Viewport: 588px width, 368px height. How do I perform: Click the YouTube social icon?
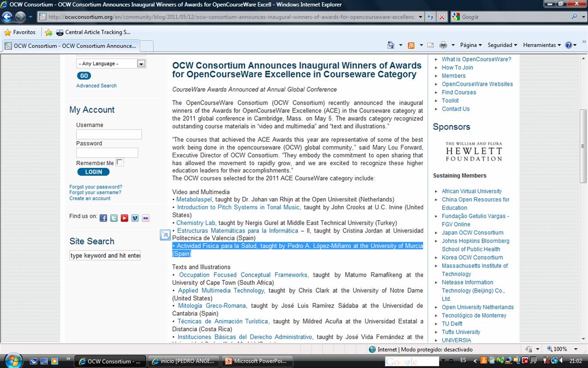124,218
